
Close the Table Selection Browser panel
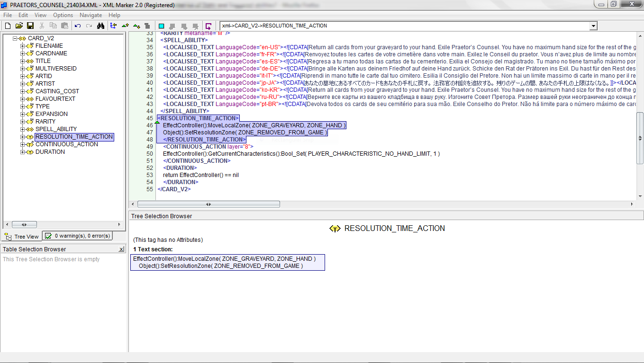121,249
